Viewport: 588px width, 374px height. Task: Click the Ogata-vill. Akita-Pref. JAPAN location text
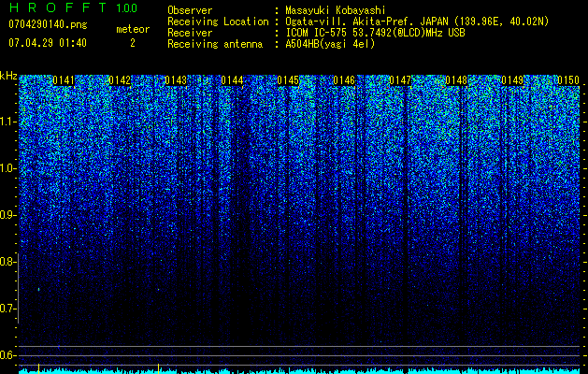(x=417, y=22)
